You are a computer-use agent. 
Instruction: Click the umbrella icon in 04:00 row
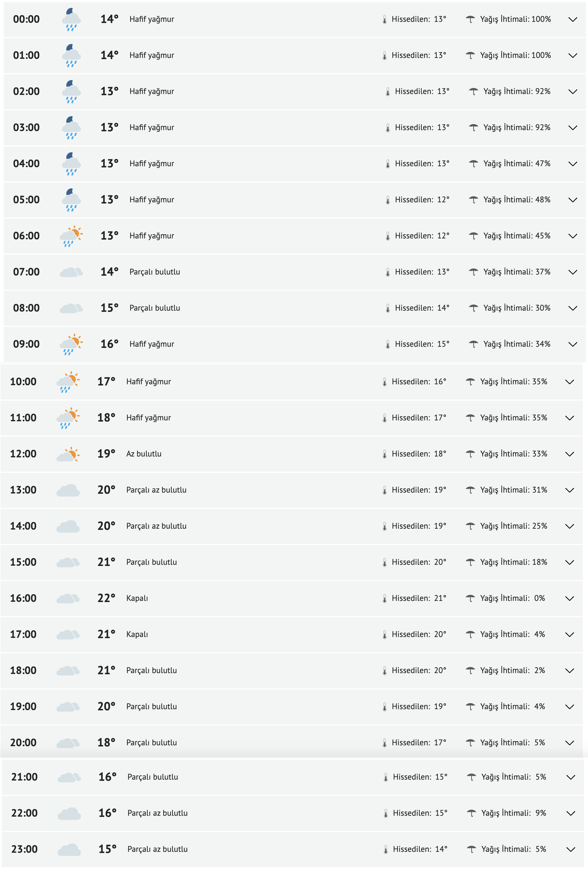[x=473, y=164]
